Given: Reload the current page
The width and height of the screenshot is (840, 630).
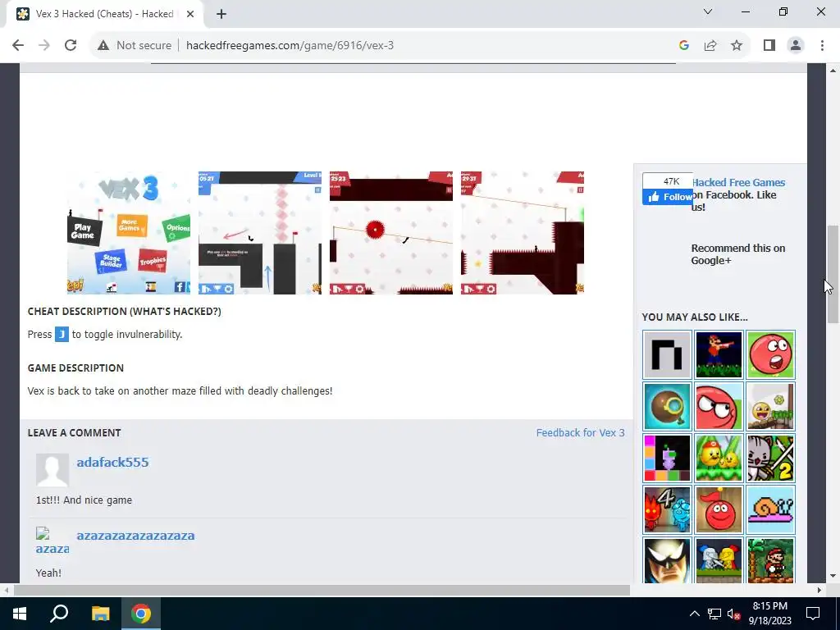Looking at the screenshot, I should click(71, 46).
